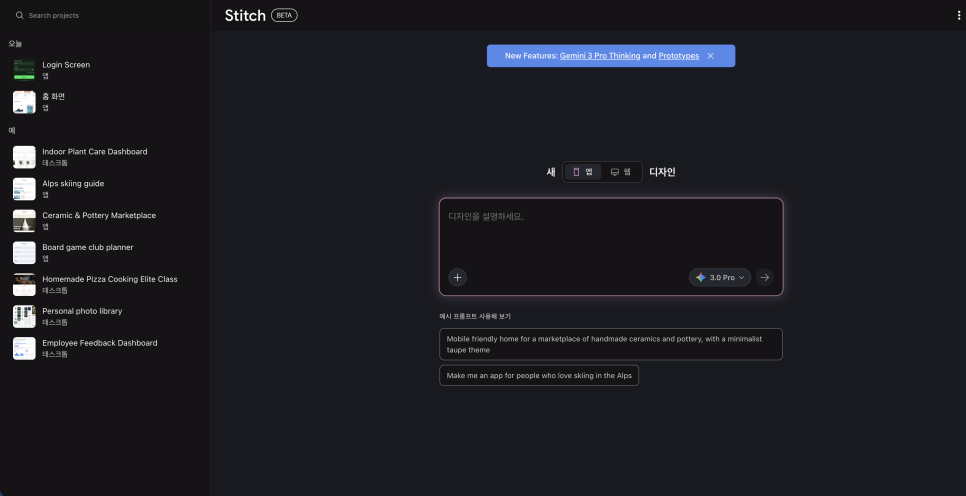Click the Board game club planner thumbnail
Image resolution: width=966 pixels, height=496 pixels.
25,253
